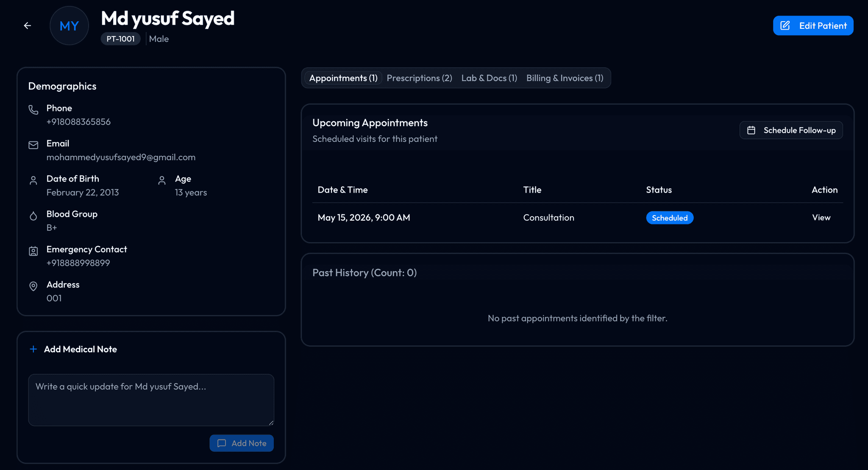
Task: Open the Prescriptions (2) tab
Action: coord(419,78)
